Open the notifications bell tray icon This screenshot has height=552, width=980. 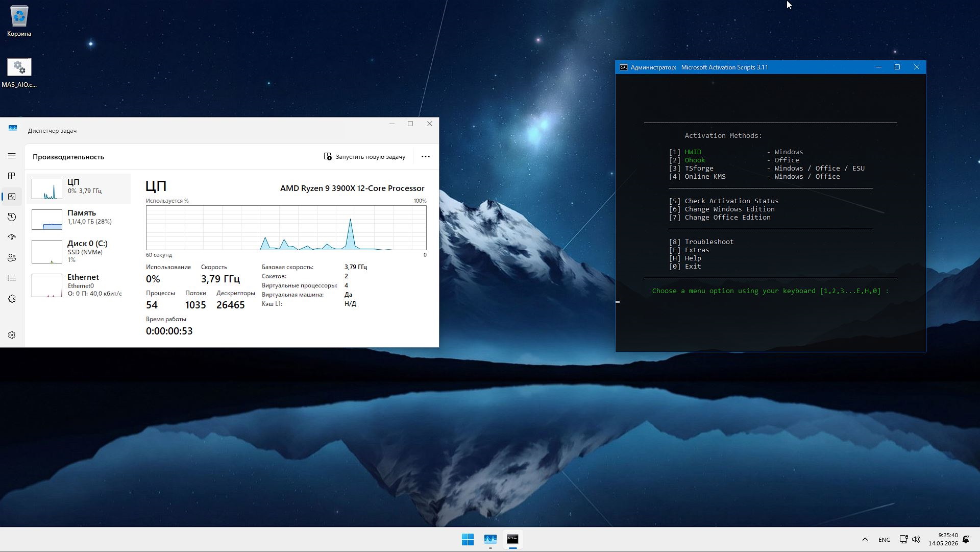pos(966,539)
